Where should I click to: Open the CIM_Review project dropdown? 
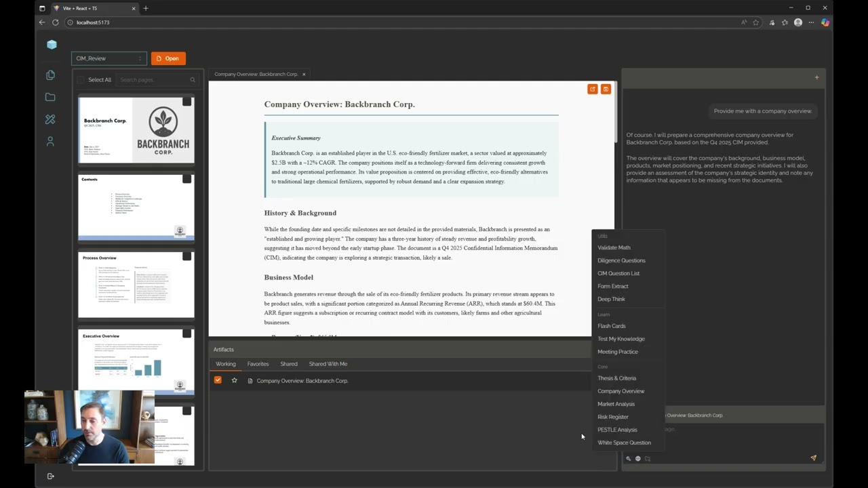click(x=109, y=58)
